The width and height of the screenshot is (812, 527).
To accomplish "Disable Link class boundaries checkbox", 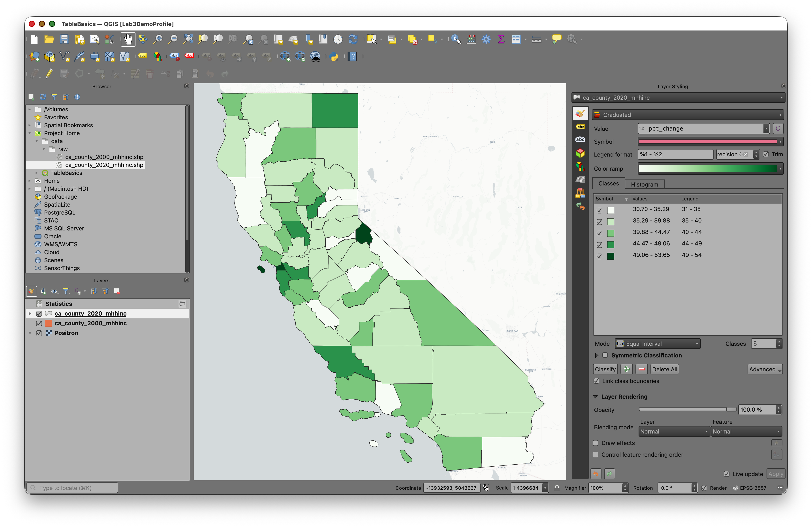I will pyautogui.click(x=596, y=381).
